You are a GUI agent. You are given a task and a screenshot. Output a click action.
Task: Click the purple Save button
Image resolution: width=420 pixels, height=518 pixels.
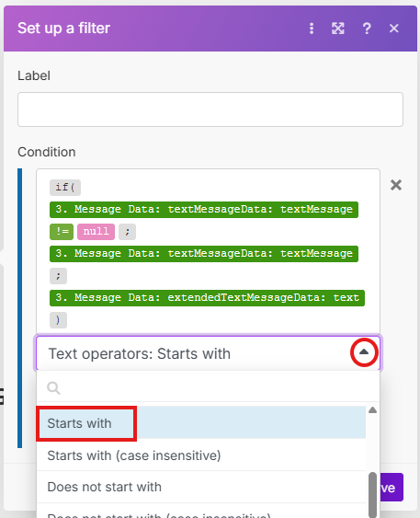pos(392,488)
